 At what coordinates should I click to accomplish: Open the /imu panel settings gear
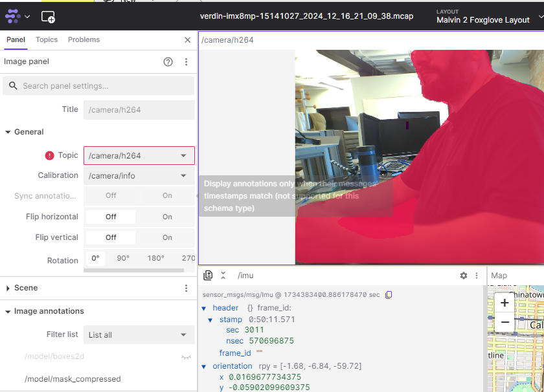[464, 276]
